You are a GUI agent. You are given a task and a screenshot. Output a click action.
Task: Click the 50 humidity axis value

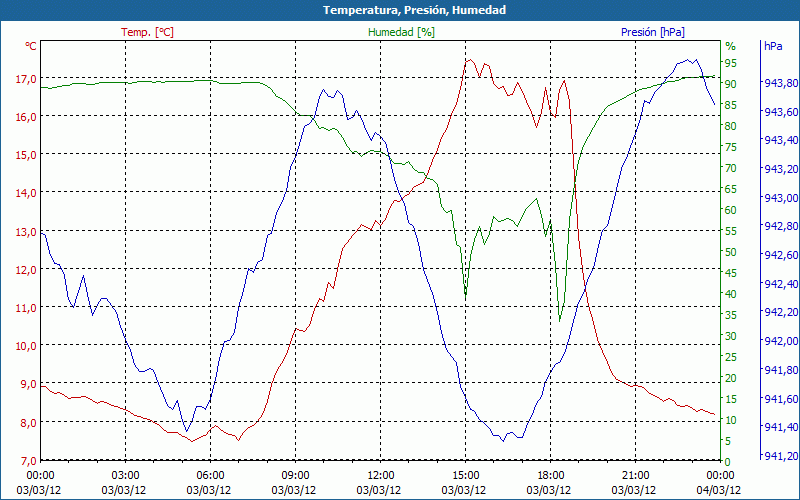coord(731,252)
